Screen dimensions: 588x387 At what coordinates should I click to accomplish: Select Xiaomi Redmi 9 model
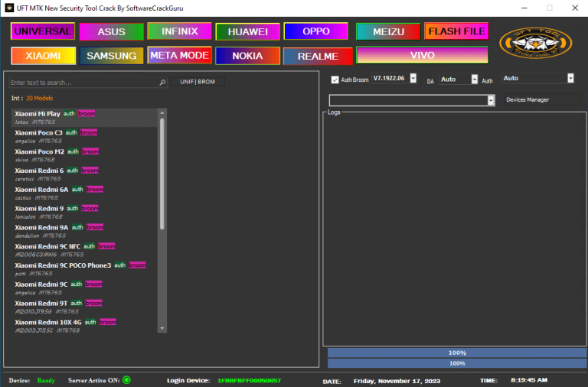tap(85, 212)
